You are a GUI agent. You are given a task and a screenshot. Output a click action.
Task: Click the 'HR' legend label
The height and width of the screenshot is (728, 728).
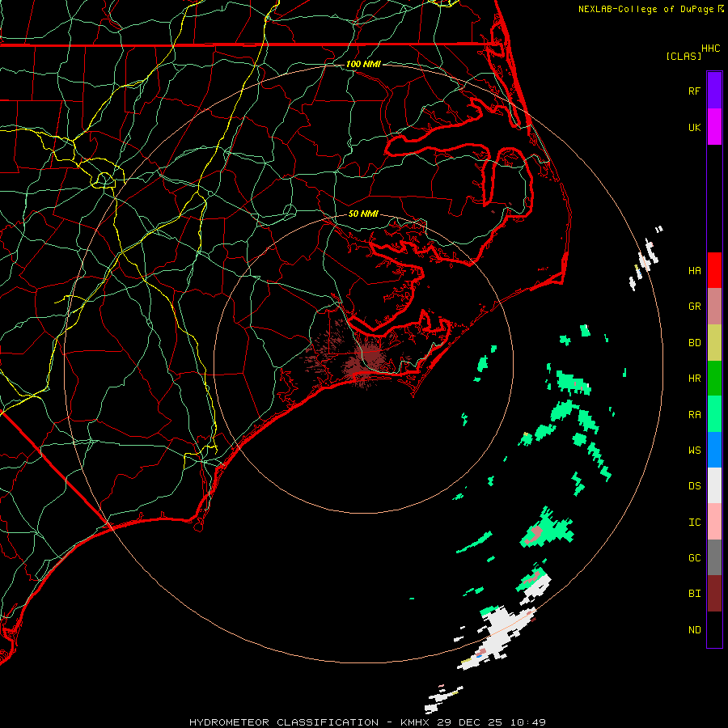click(x=694, y=379)
